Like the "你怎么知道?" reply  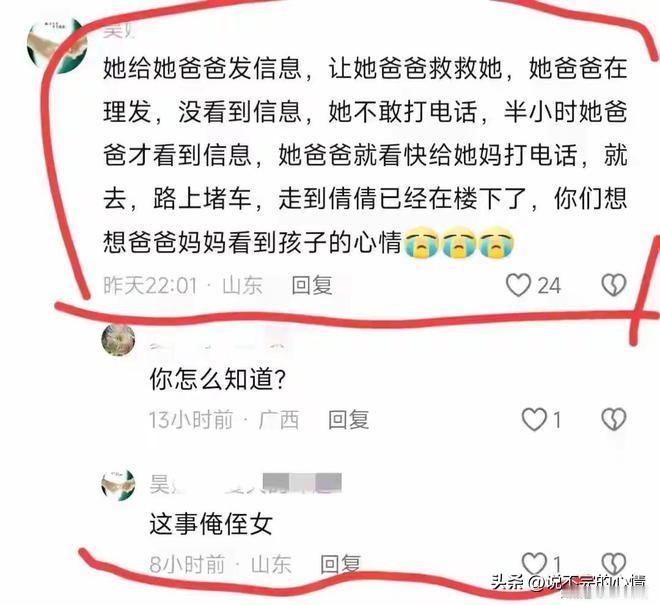click(x=534, y=419)
